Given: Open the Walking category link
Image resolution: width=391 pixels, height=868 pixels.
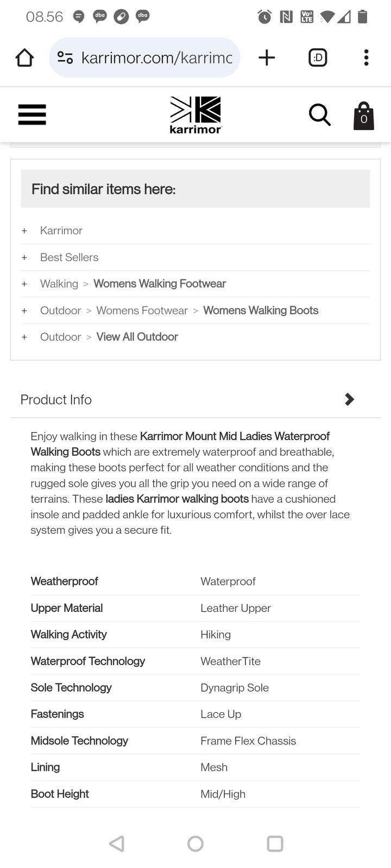Looking at the screenshot, I should [x=59, y=284].
